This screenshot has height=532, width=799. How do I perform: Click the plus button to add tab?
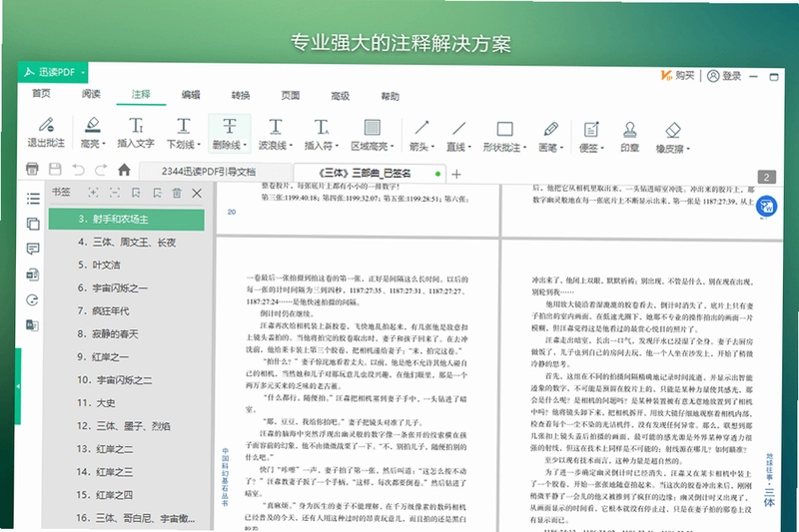456,174
